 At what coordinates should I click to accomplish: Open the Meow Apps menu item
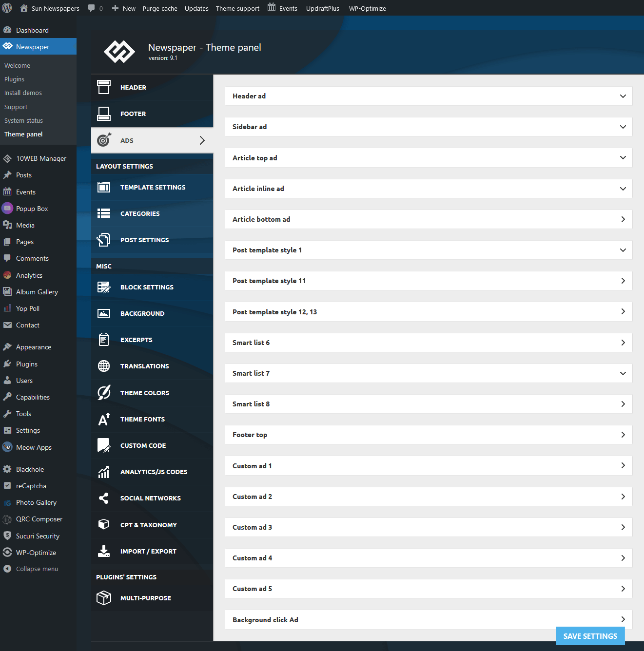coord(38,447)
